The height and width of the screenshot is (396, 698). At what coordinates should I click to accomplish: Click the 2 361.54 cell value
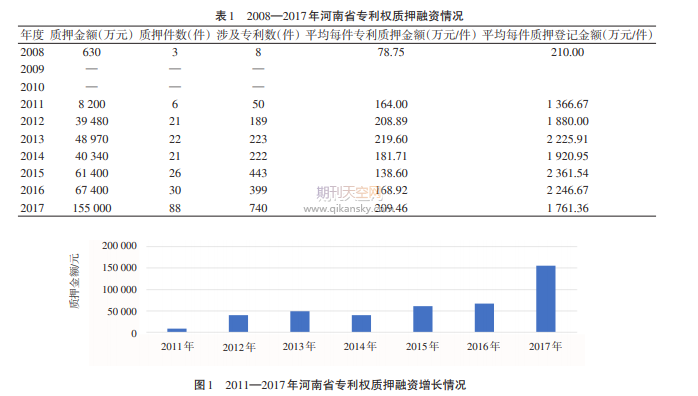[x=568, y=174]
